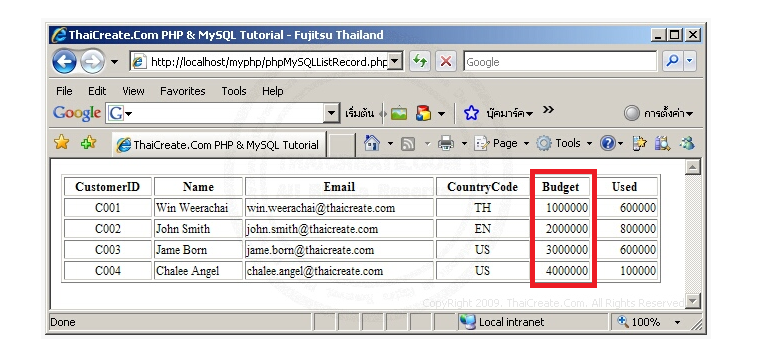Open the Print options dropdown arrow
The width and height of the screenshot is (759, 360).
464,144
